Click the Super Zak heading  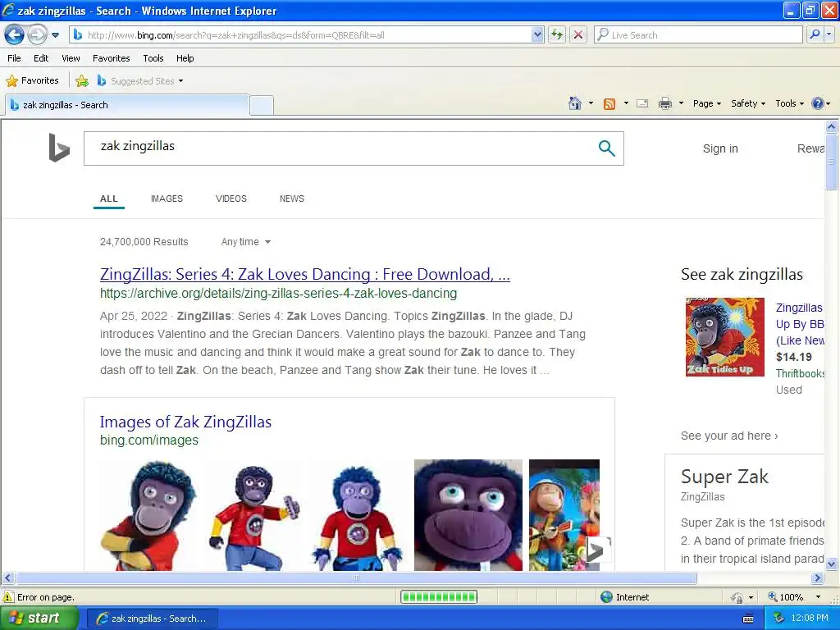[724, 477]
